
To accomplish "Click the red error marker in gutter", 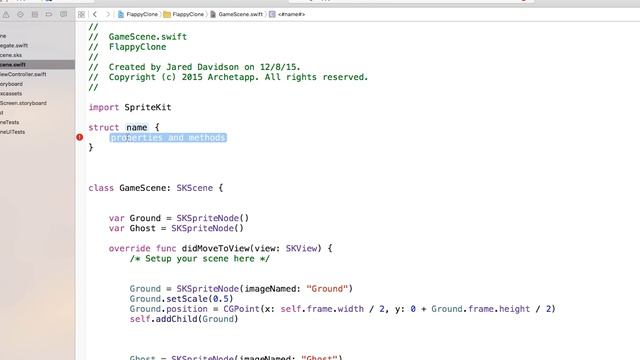I will pos(80,138).
